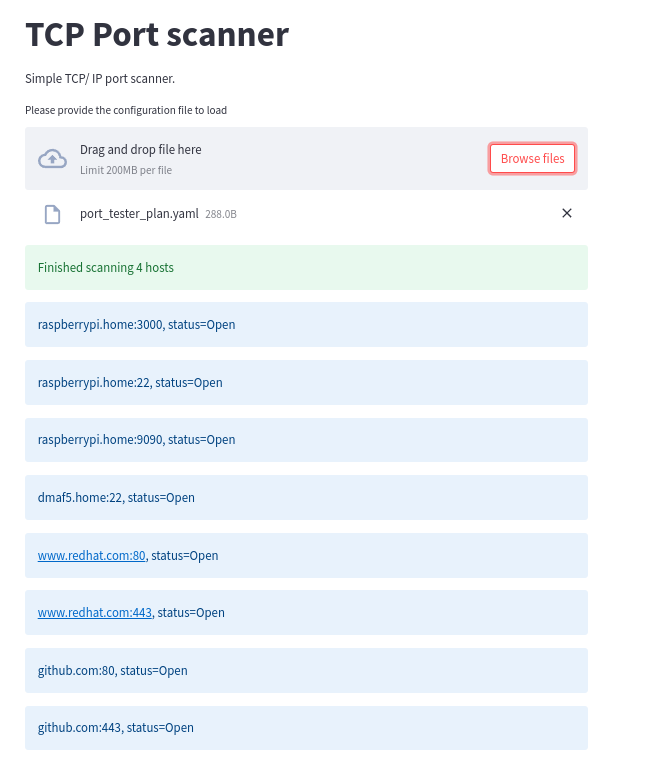Click the raspberrypi.home:22 status result

pos(306,383)
